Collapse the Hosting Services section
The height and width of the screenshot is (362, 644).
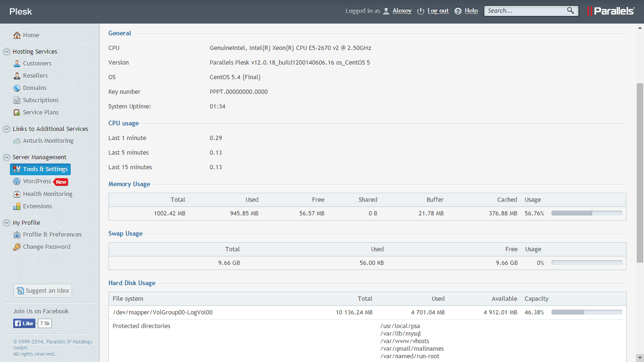point(7,52)
